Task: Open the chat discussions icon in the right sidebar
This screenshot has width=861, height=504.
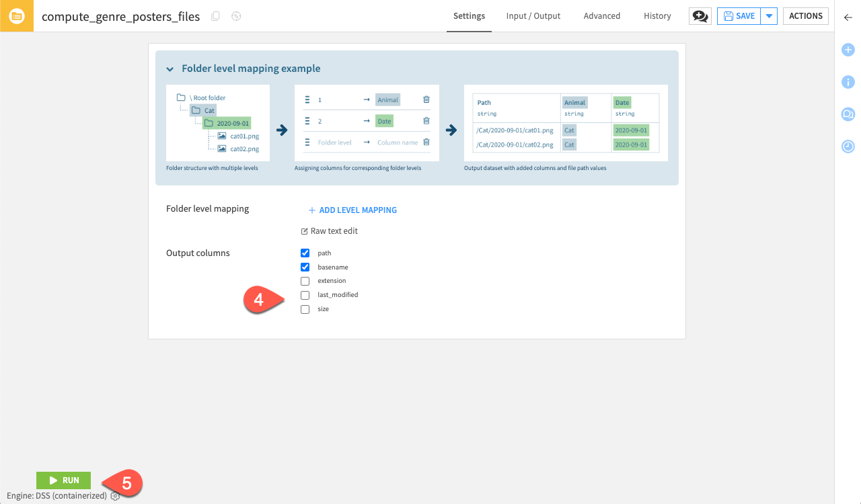Action: 848,114
